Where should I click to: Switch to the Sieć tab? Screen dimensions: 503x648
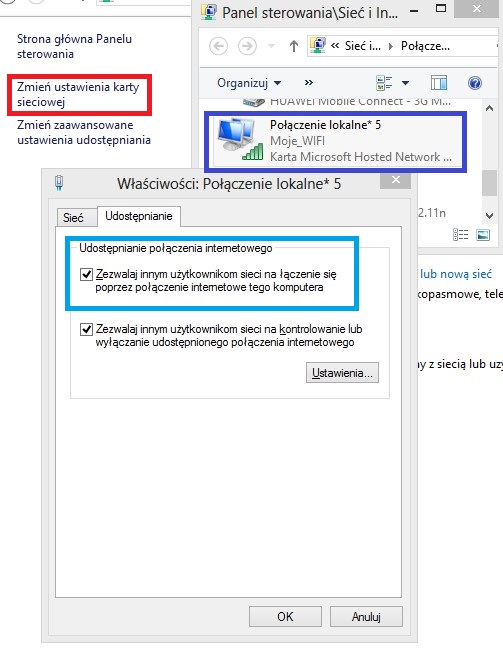click(74, 217)
